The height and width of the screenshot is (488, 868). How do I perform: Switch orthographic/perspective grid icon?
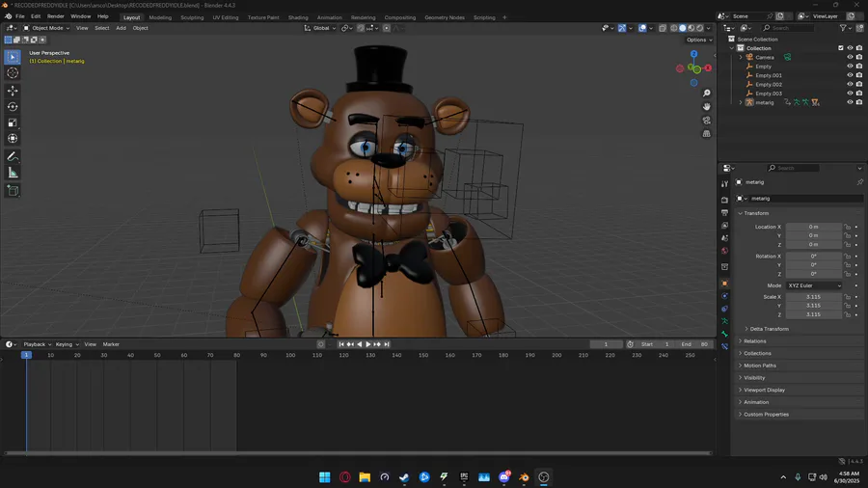[x=706, y=133]
